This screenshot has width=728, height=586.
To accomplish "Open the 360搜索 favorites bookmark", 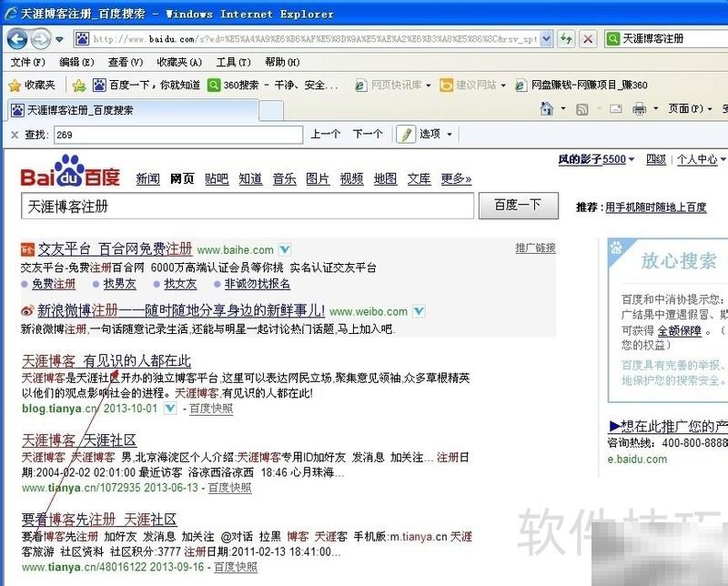I will tap(273, 85).
